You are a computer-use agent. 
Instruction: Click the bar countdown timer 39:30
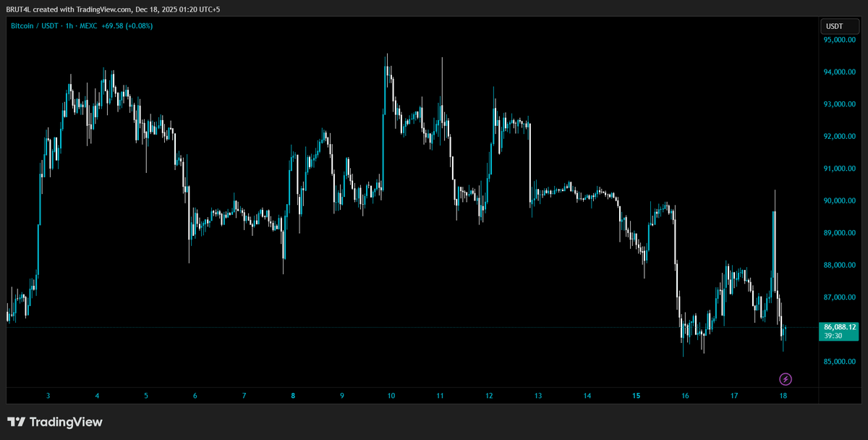[x=839, y=337]
